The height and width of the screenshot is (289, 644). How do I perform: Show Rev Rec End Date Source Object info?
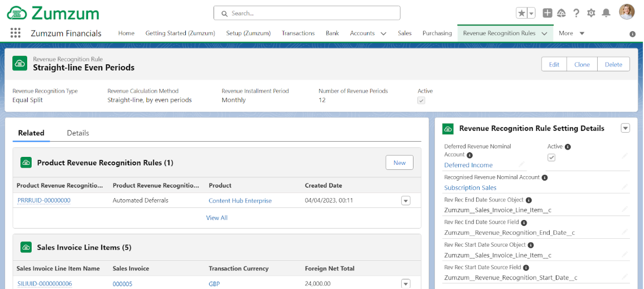coord(529,200)
